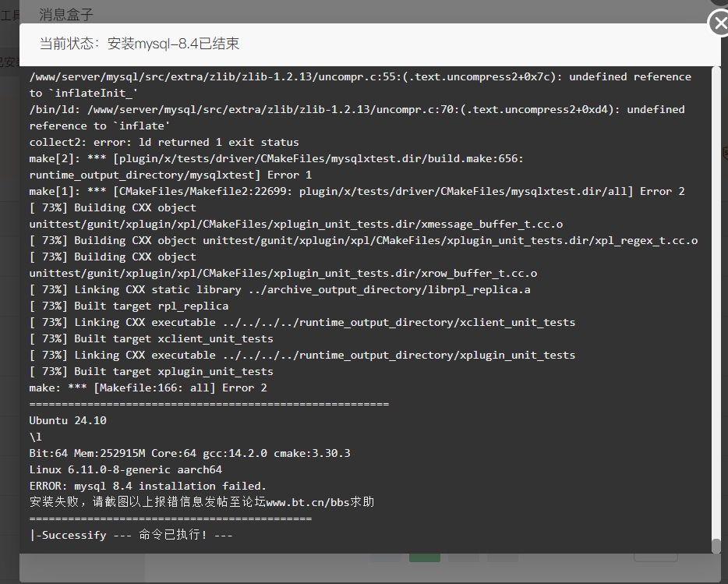Click the green button behind the dialog

click(x=424, y=557)
